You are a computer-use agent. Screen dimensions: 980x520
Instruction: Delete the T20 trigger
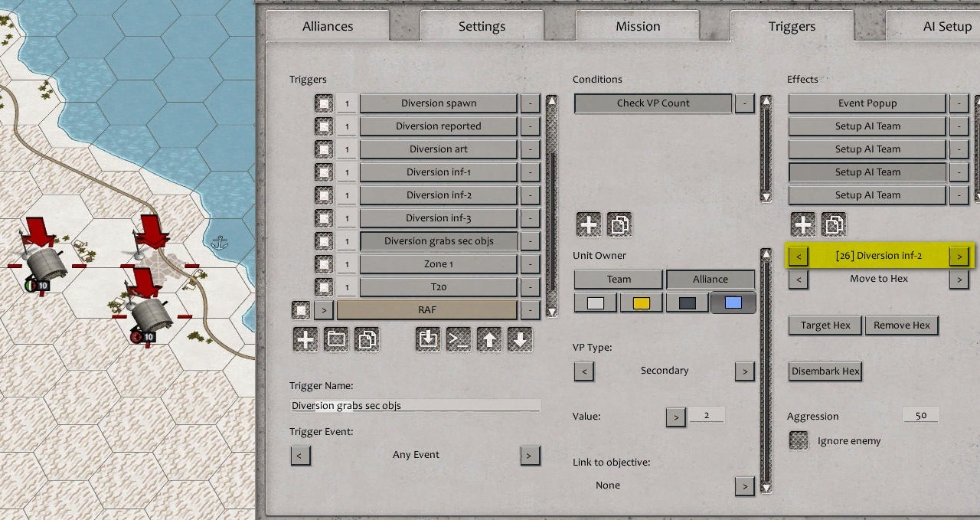pos(530,287)
